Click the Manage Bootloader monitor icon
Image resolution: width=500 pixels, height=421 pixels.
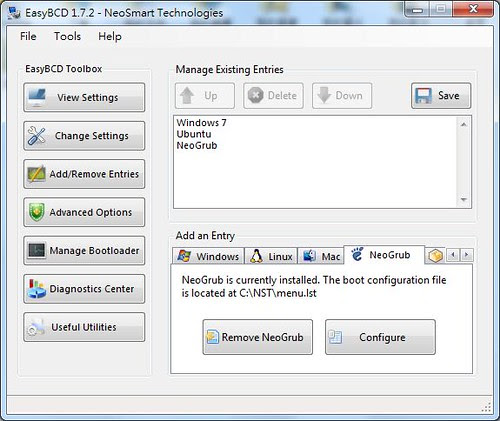[37, 250]
